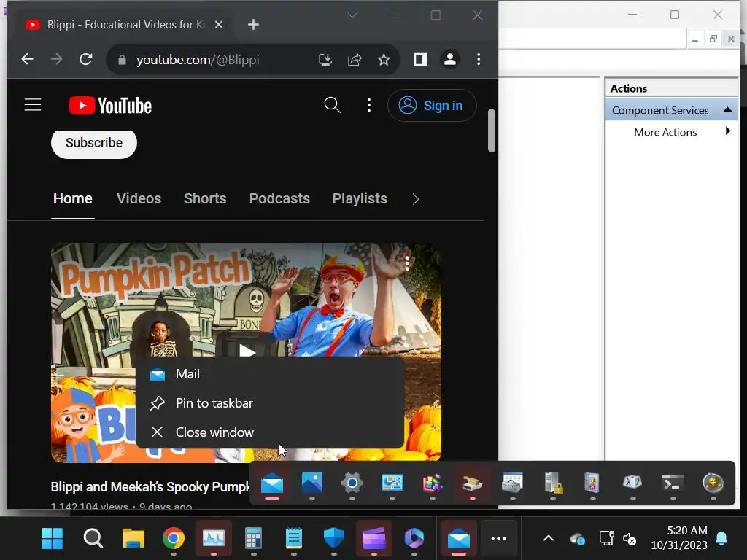The height and width of the screenshot is (560, 747).
Task: Open Windows Security shield in taskbar
Action: (x=333, y=539)
